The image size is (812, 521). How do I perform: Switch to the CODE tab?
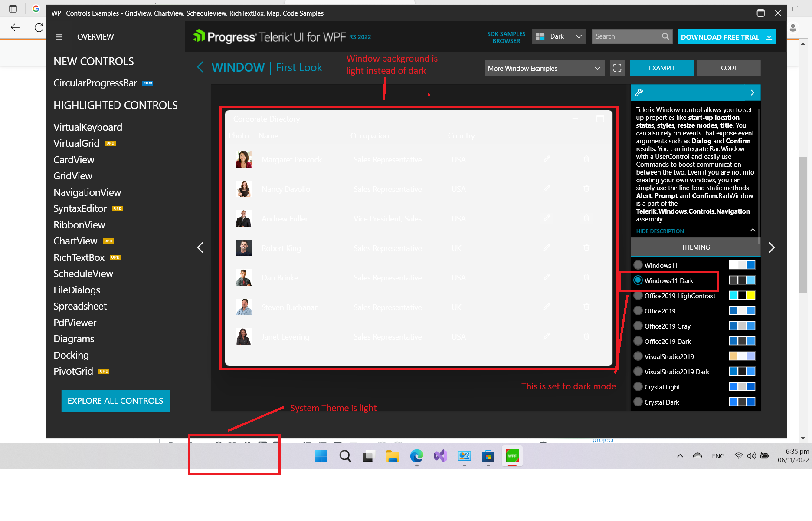[729, 68]
